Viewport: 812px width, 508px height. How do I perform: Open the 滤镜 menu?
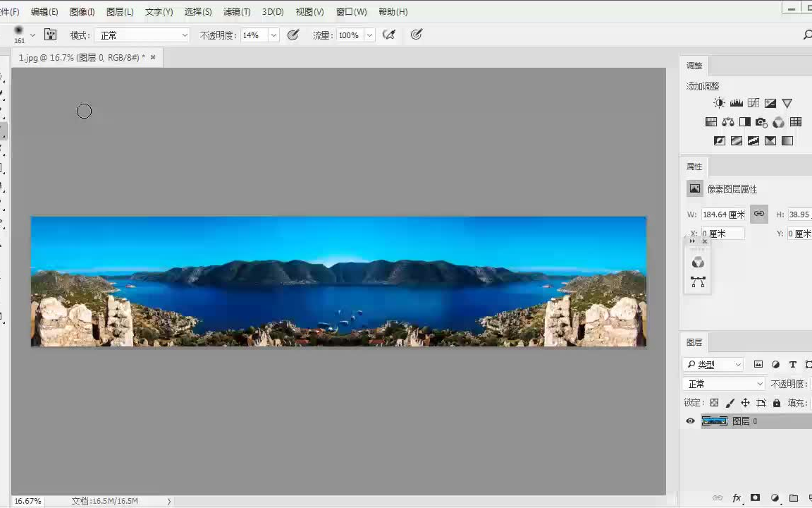pos(236,11)
